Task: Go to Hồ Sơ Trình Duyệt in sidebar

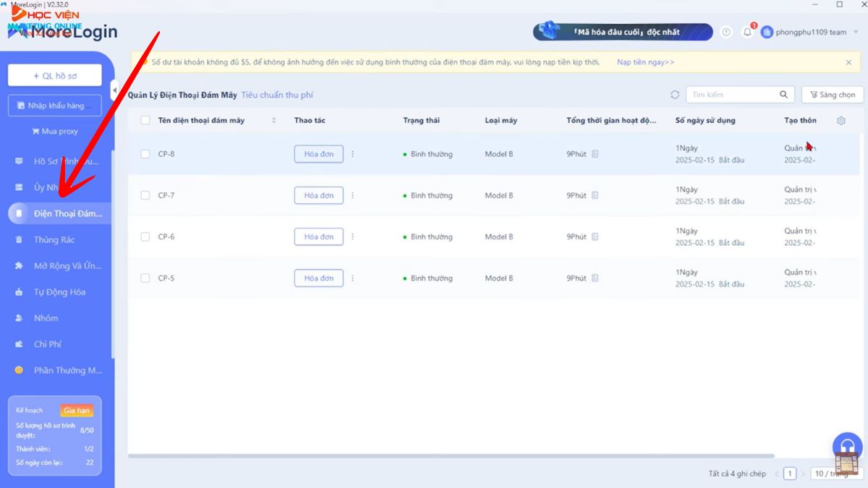Action: (x=59, y=161)
